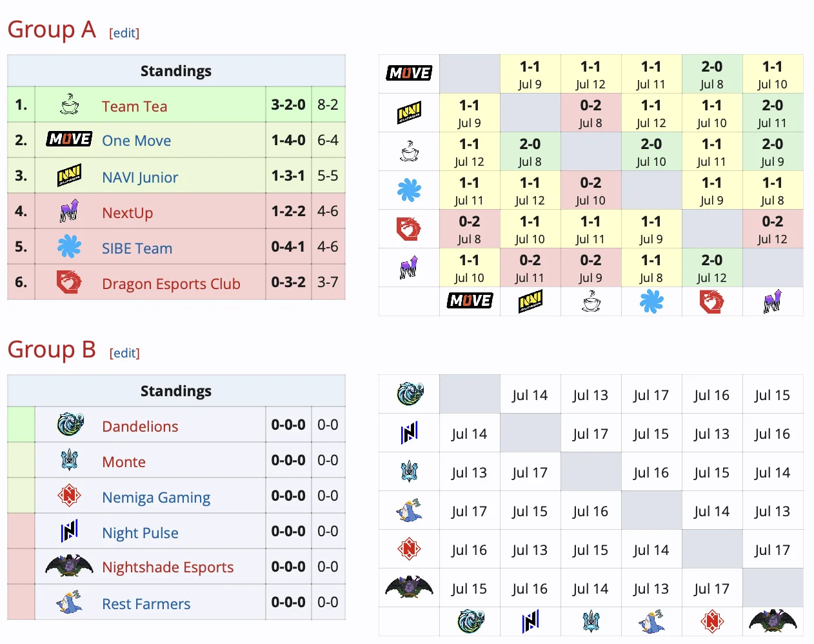The image size is (814, 644).
Task: Open the Team Tea team page link
Action: click(134, 106)
